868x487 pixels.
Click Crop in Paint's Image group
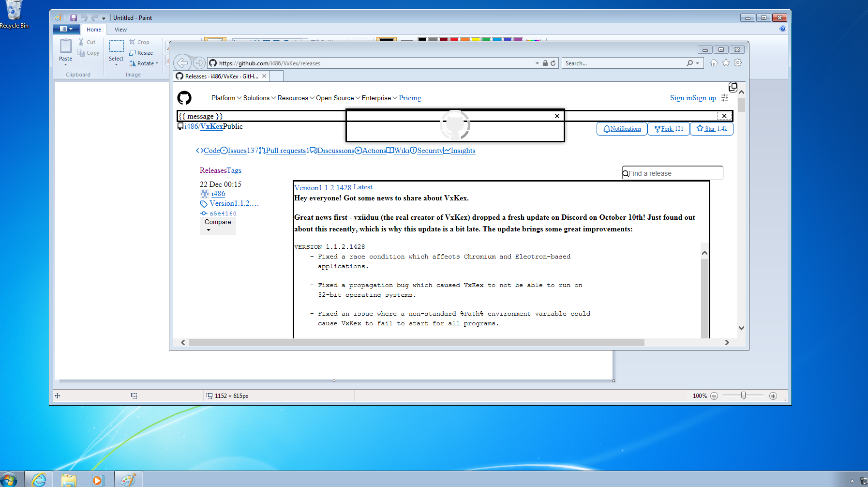(x=139, y=42)
